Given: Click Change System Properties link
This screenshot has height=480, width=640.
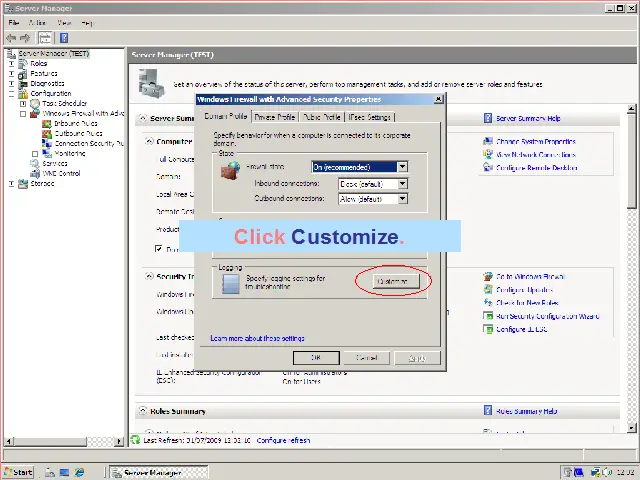Looking at the screenshot, I should click(536, 142).
